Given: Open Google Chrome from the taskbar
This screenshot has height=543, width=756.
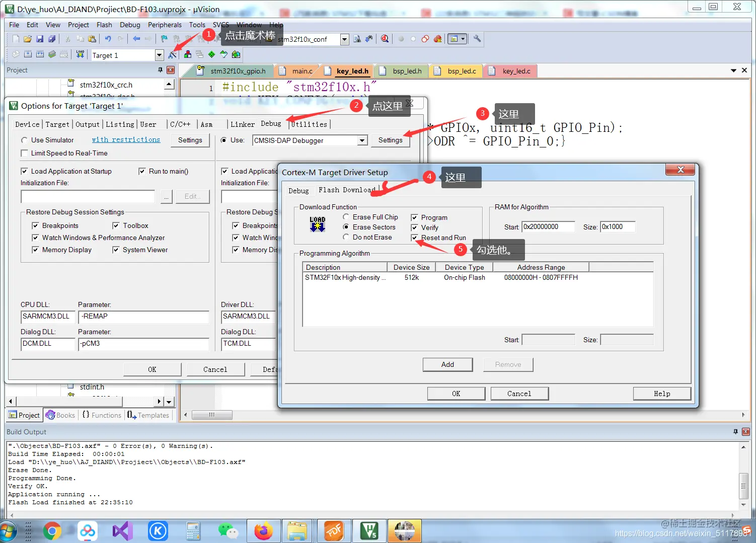Looking at the screenshot, I should coord(52,531).
